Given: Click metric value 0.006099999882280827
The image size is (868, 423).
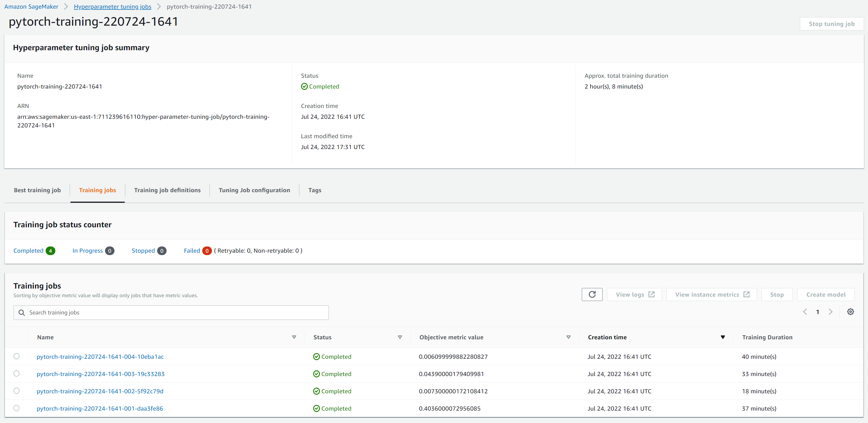Looking at the screenshot, I should pos(453,356).
